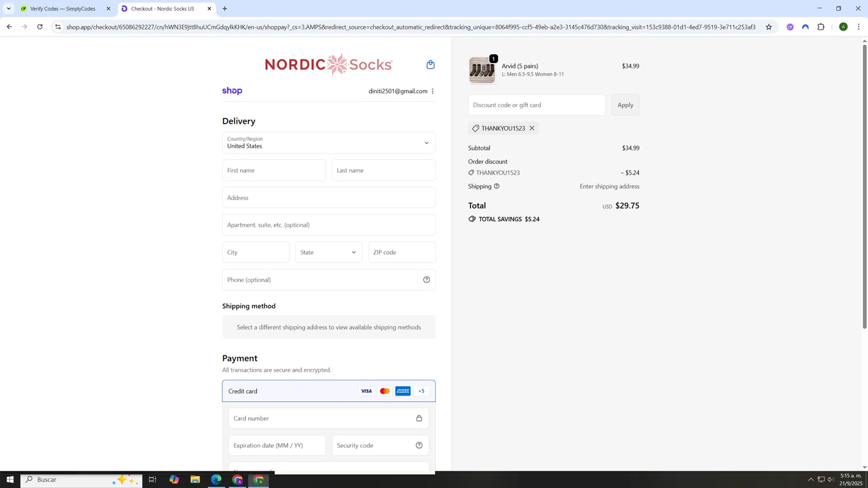Screen dimensions: 868x488
Task: Click the ZIP code field
Action: click(x=402, y=252)
